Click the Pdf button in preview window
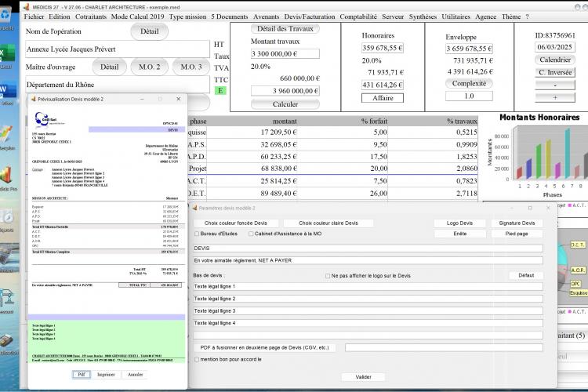Screen dimensions: 588x392 click(82, 375)
